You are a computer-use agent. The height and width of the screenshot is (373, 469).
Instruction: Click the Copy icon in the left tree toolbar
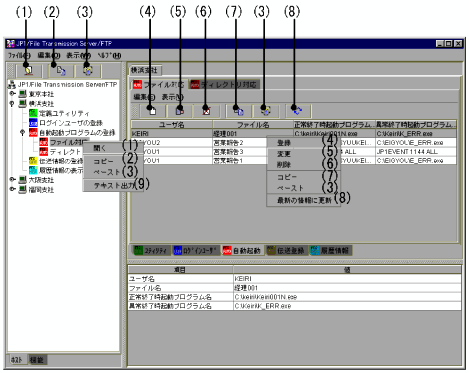60,70
